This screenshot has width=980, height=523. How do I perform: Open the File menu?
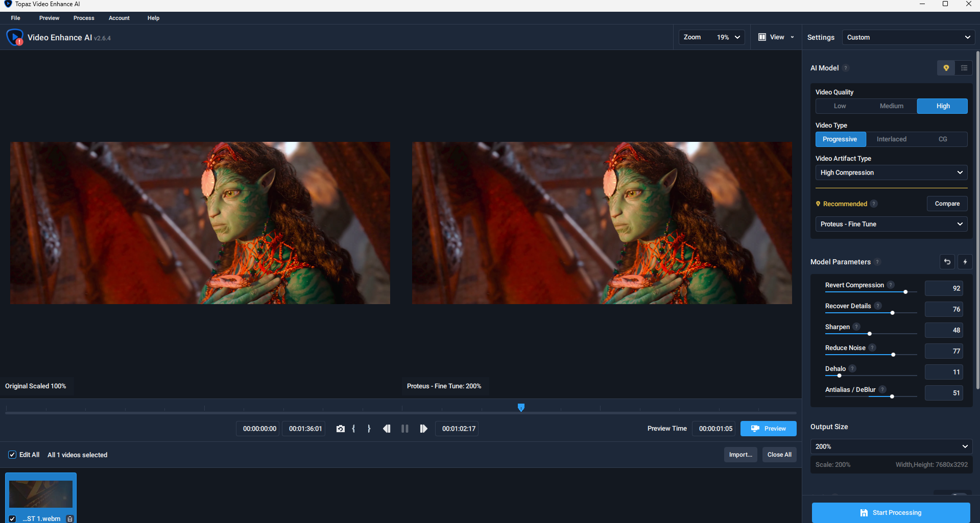(16, 18)
